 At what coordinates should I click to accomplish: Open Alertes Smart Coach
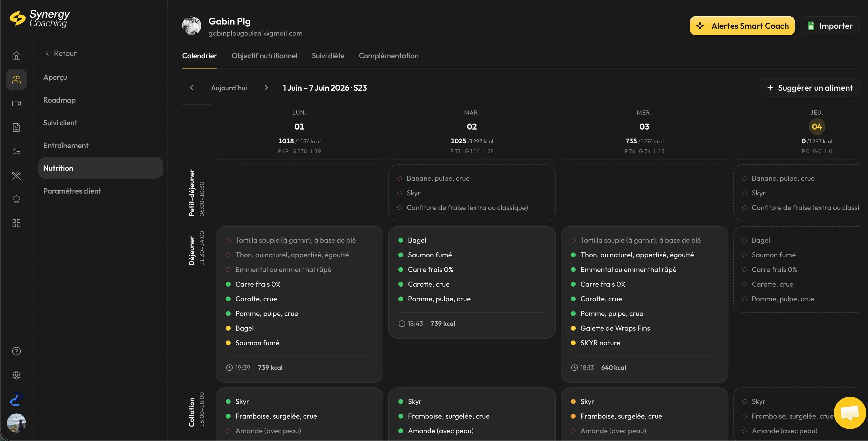coord(742,26)
